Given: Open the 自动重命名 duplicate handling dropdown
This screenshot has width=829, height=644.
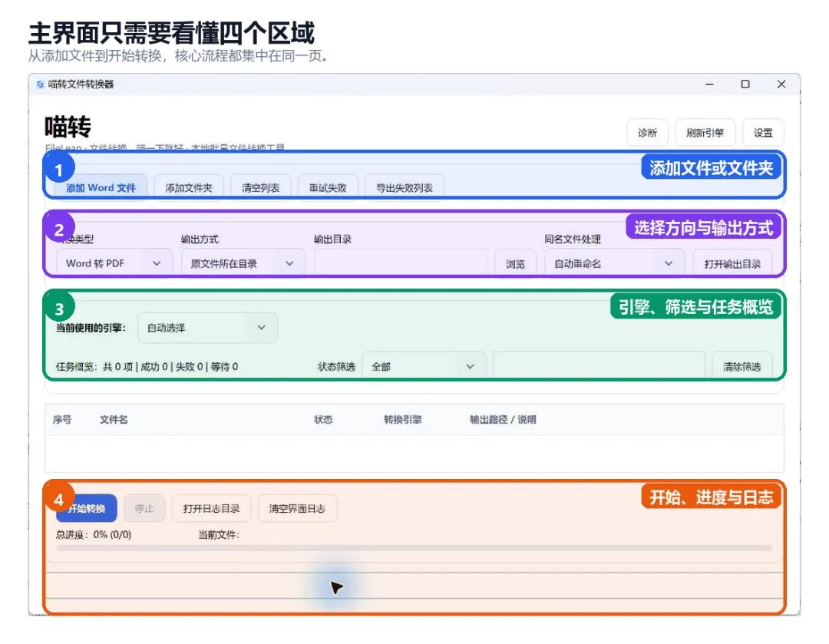Looking at the screenshot, I should pos(614,263).
